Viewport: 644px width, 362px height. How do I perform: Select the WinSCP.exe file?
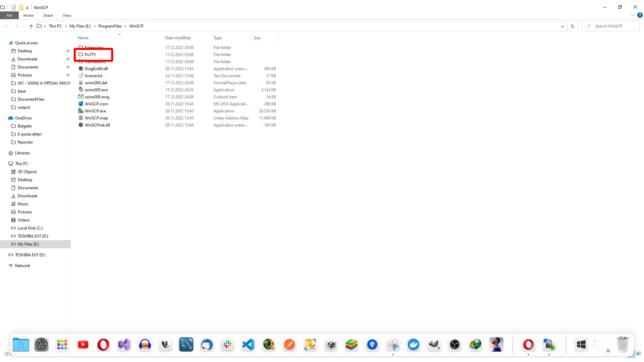95,111
